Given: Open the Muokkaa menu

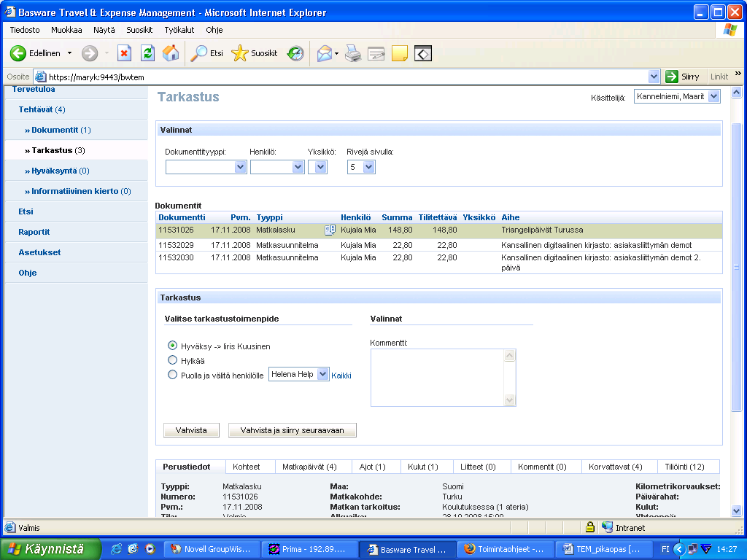Looking at the screenshot, I should (66, 29).
